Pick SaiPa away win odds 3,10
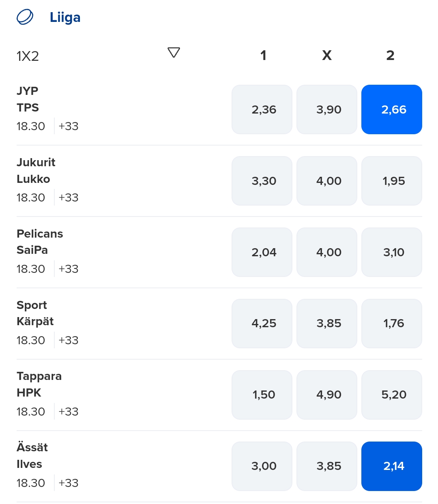Image resolution: width=438 pixels, height=504 pixels. click(x=391, y=252)
